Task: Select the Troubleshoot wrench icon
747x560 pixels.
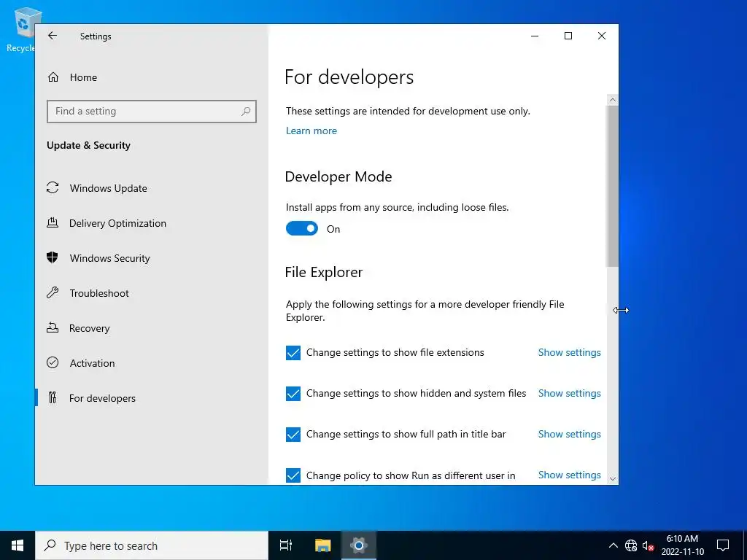Action: click(53, 292)
